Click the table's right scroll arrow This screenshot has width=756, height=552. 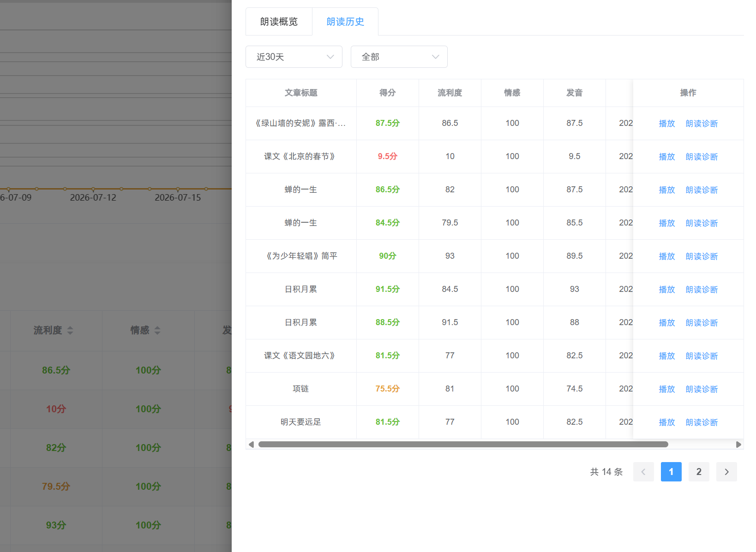738,445
